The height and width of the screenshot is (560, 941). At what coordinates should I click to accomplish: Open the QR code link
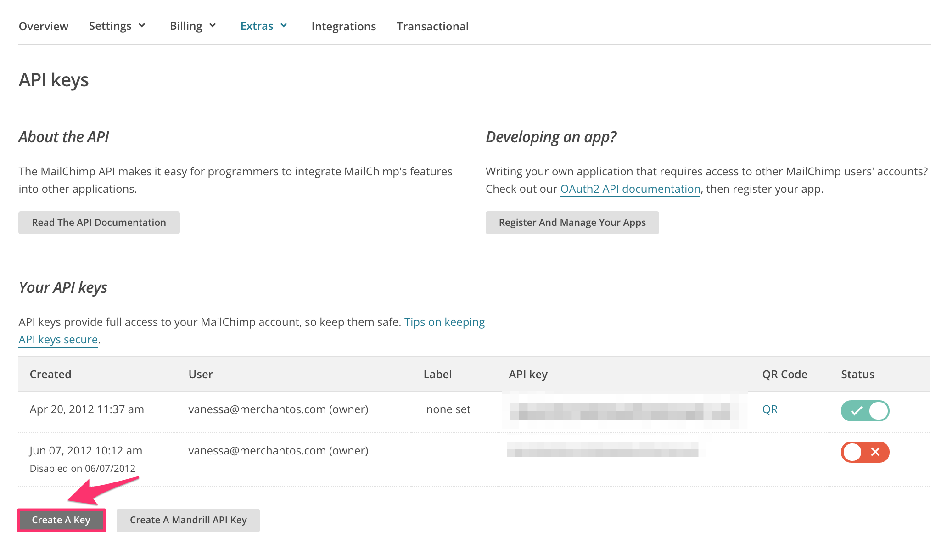(x=769, y=409)
